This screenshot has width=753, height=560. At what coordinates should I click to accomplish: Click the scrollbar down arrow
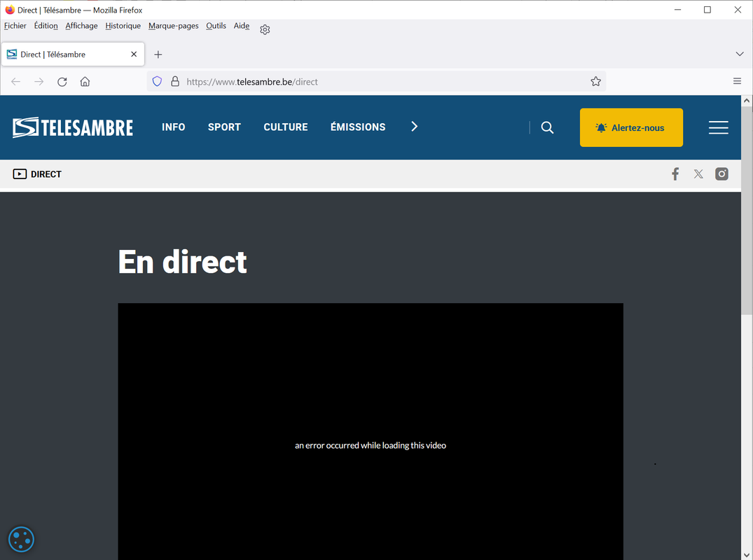tap(746, 555)
